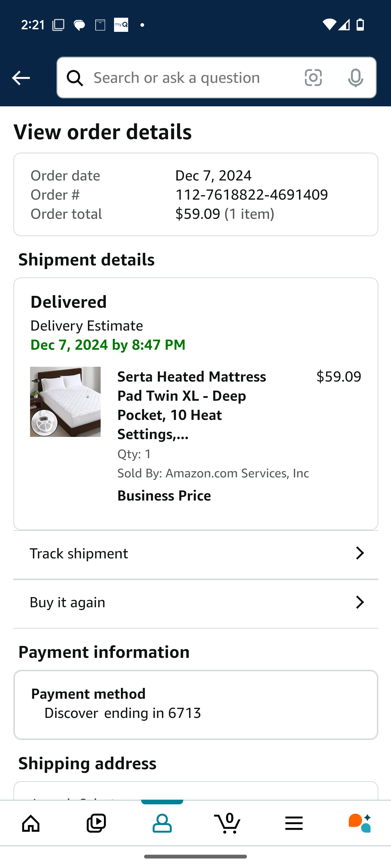The image size is (391, 868).
Task: Tap the back arrow icon
Action: [21, 78]
